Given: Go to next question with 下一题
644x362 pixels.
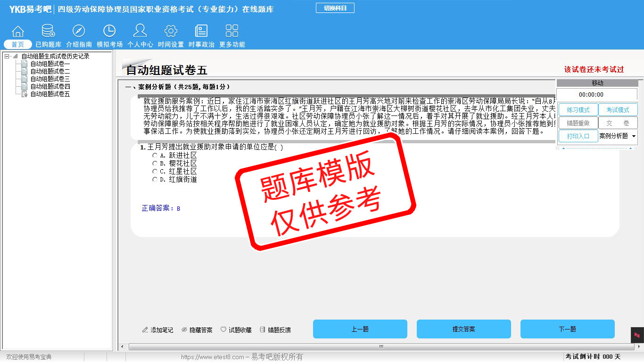Looking at the screenshot, I should 567,329.
